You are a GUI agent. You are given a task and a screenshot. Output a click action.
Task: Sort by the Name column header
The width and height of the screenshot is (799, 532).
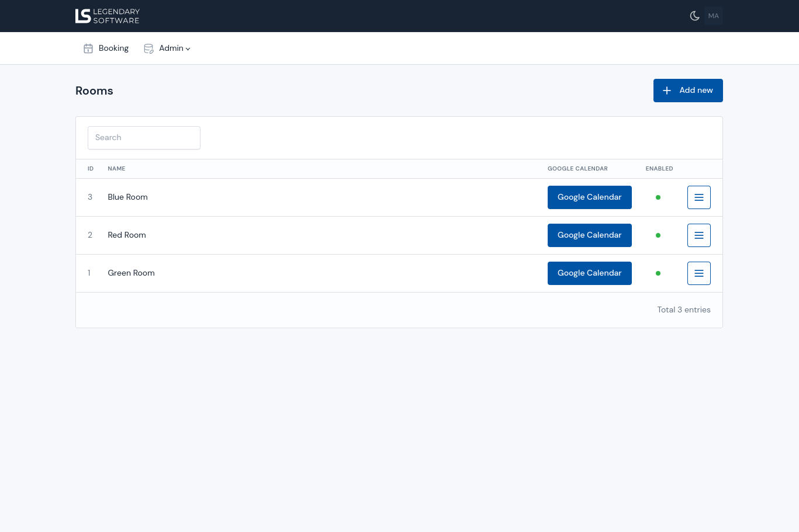click(x=116, y=169)
